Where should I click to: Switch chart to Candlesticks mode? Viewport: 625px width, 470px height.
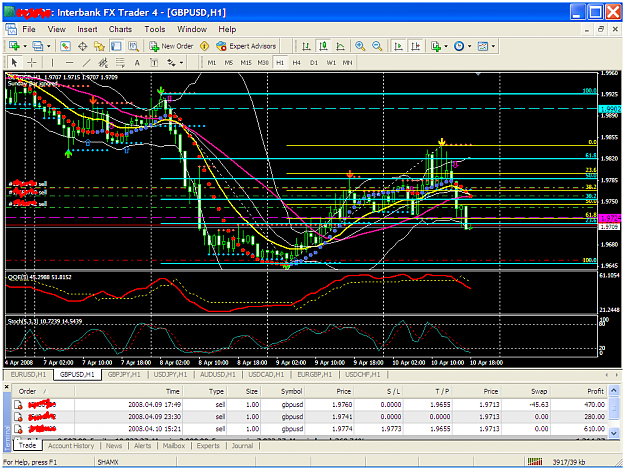point(323,46)
